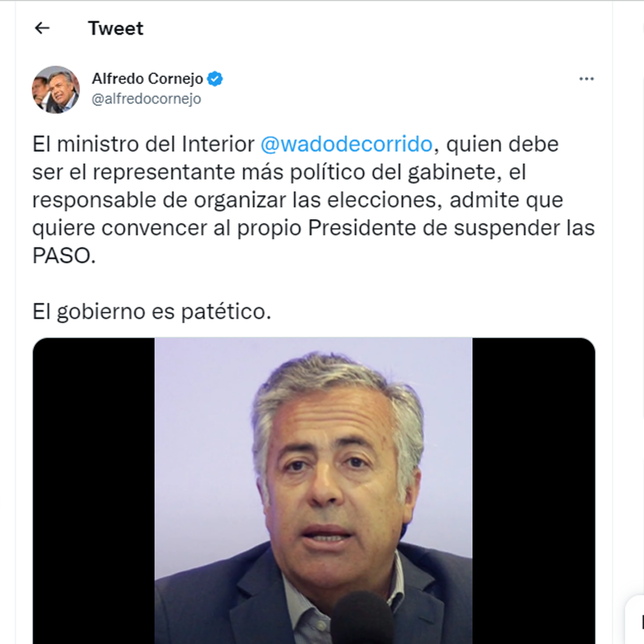Open the Alfredo Cornejo display name link
This screenshot has height=644, width=644.
pos(148,79)
